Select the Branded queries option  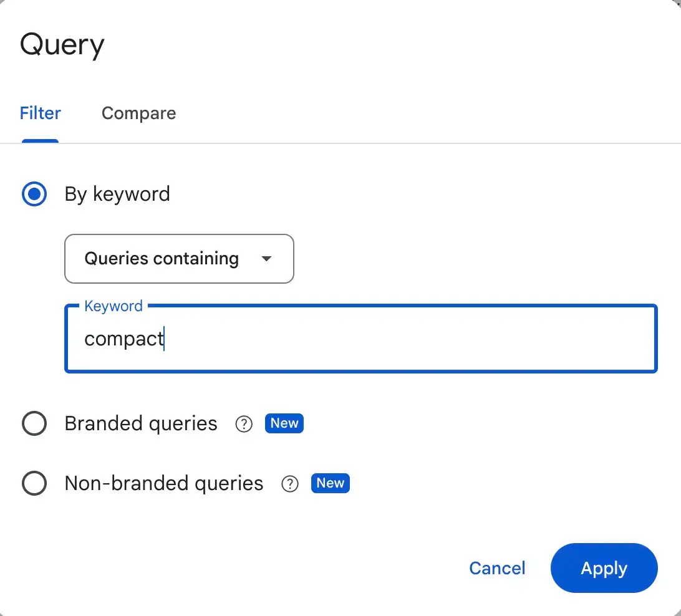34,423
